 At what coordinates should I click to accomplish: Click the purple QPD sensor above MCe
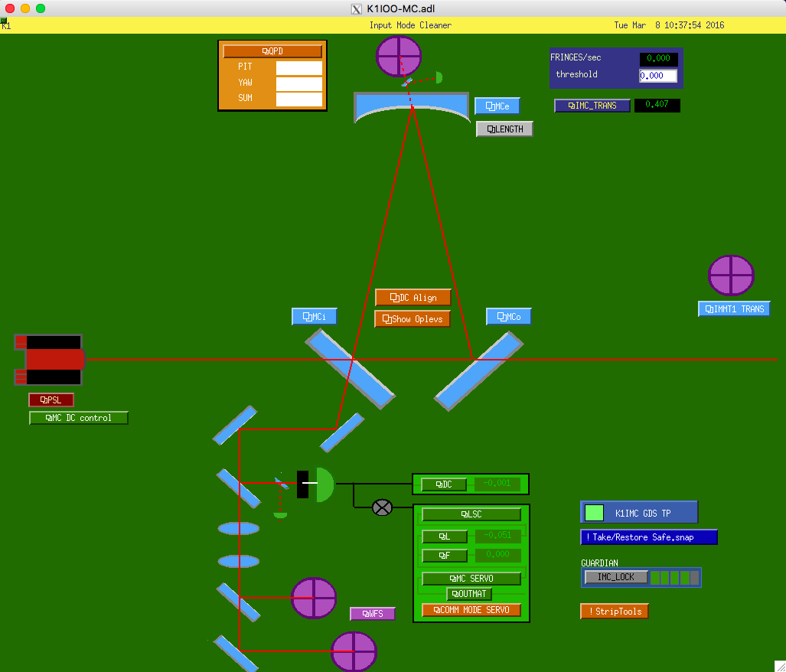coord(399,56)
